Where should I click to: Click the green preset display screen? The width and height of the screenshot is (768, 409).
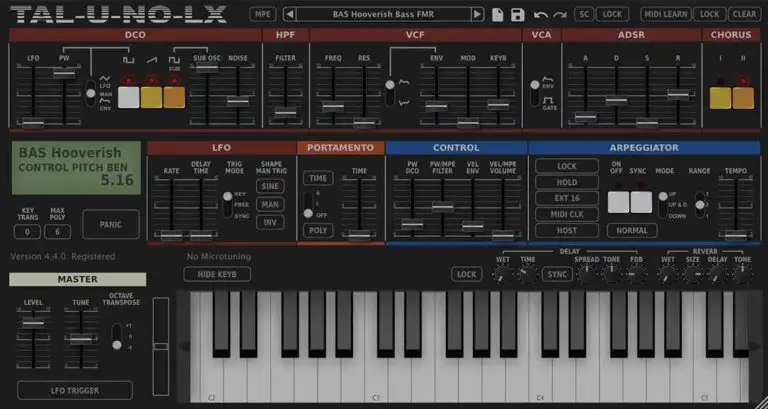pos(76,168)
